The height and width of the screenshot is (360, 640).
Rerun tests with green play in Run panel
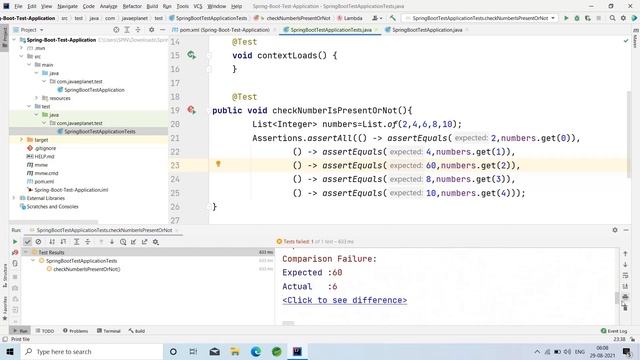click(x=15, y=242)
